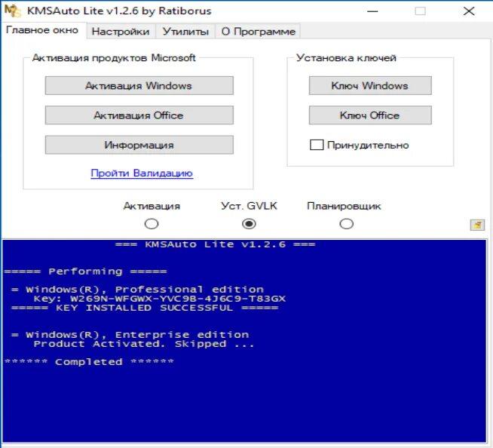This screenshot has height=448, width=493.
Task: Click the Completed line in console
Action: (x=89, y=362)
